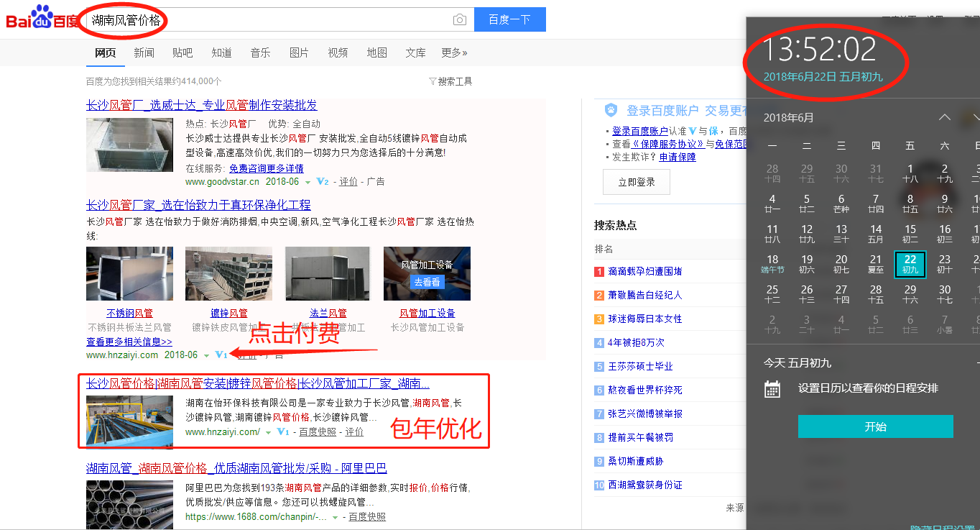Click the V2 credibility badge for goodvstar.cn
Screen dimensions: 980x530
[323, 182]
